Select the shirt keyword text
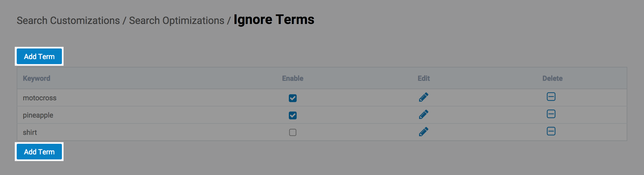This screenshot has height=175, width=644. pos(30,132)
